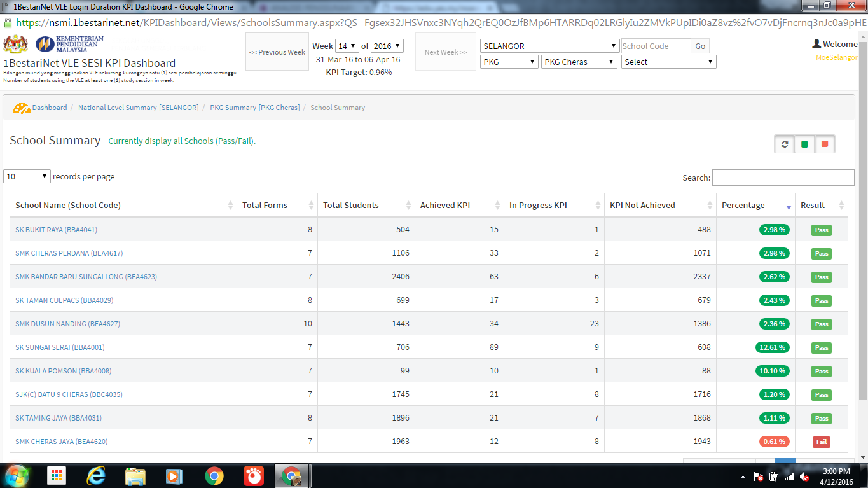
Task: Open SK TAMAN CUEPACS (BBA4029) link
Action: click(64, 300)
